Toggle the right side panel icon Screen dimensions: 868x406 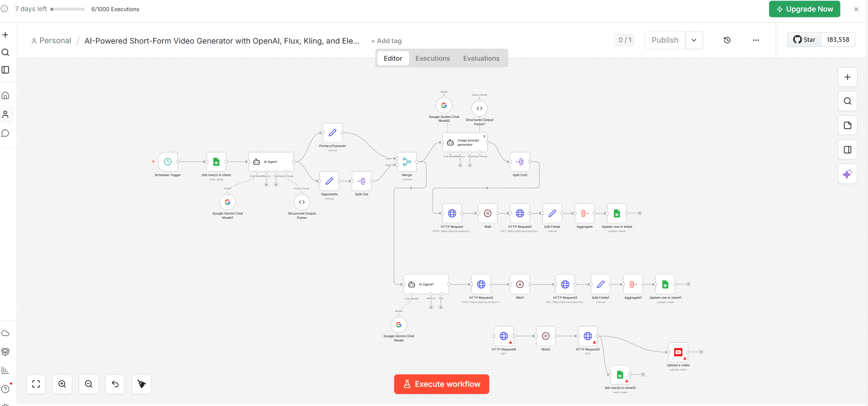pyautogui.click(x=847, y=150)
